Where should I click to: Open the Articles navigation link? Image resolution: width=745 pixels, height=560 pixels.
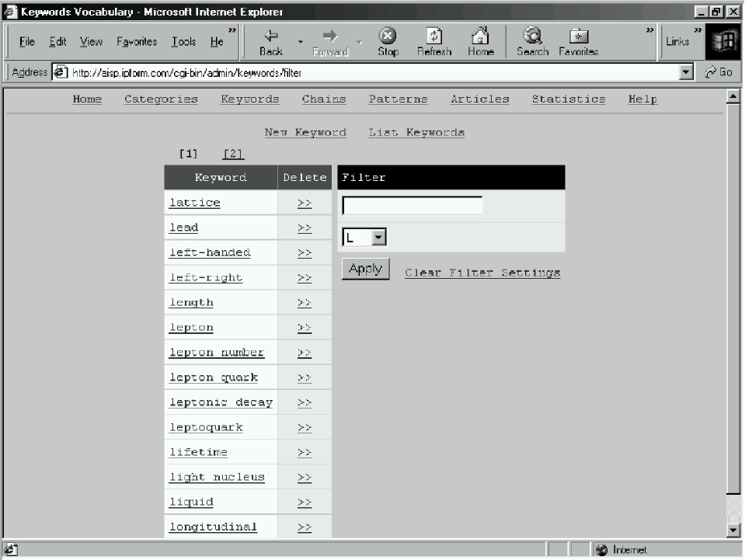pyautogui.click(x=480, y=99)
